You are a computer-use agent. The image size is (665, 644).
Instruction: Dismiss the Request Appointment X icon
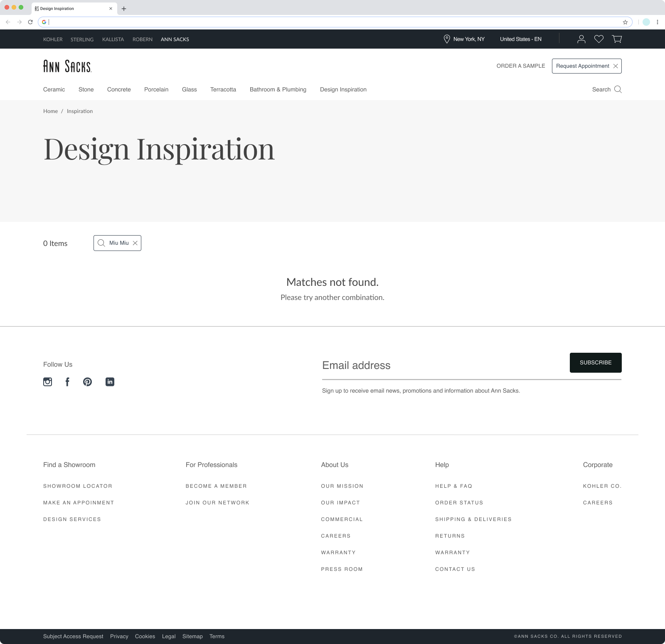click(x=616, y=66)
